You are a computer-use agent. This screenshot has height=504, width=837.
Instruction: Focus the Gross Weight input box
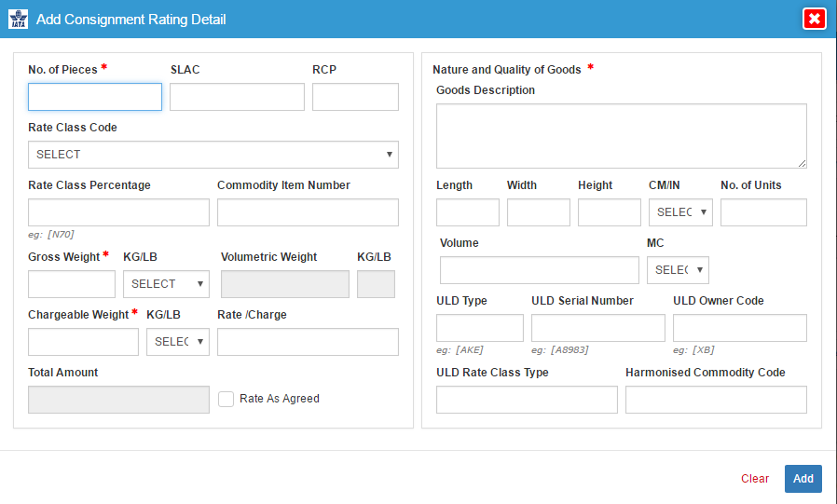(x=72, y=284)
